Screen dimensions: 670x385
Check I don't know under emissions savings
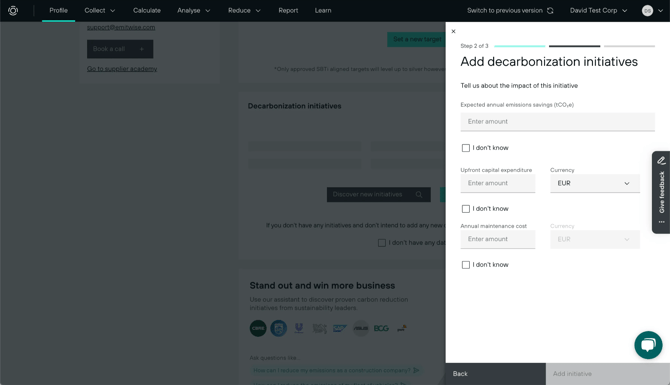[466, 148]
